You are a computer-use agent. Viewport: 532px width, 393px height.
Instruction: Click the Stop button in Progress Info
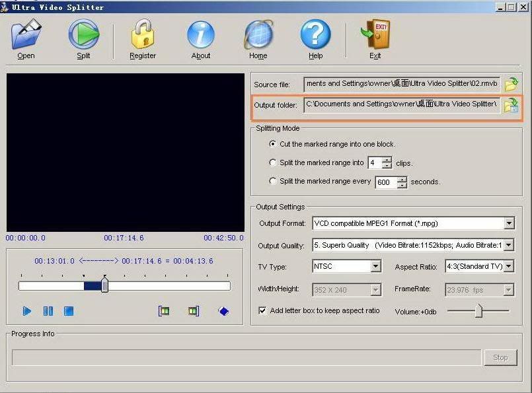(x=500, y=358)
